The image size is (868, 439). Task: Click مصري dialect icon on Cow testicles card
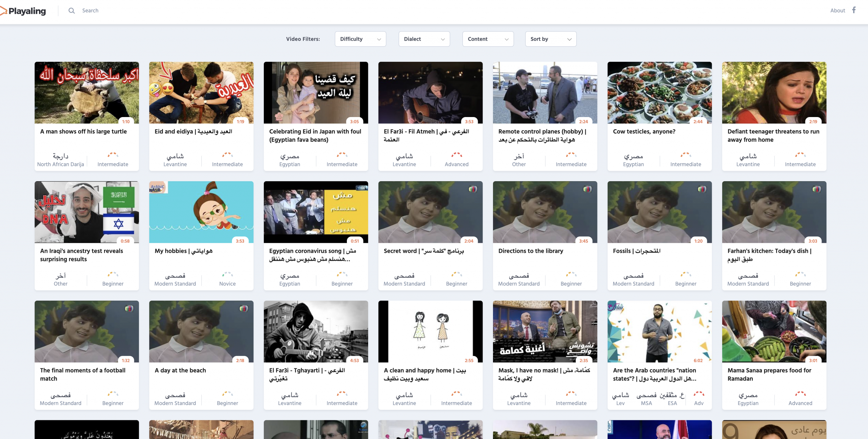633,156
